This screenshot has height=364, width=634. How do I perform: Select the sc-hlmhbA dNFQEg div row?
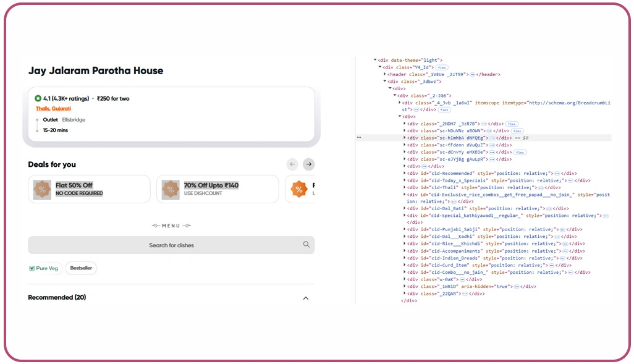[484, 138]
